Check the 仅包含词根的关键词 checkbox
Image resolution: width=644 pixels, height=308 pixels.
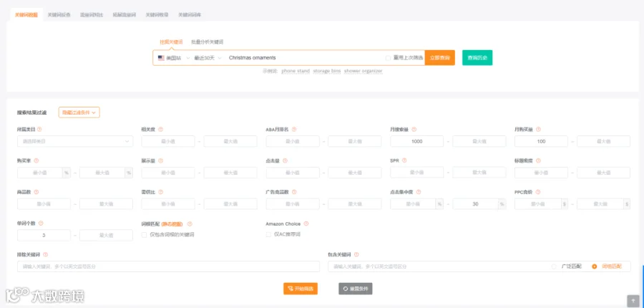pos(144,235)
